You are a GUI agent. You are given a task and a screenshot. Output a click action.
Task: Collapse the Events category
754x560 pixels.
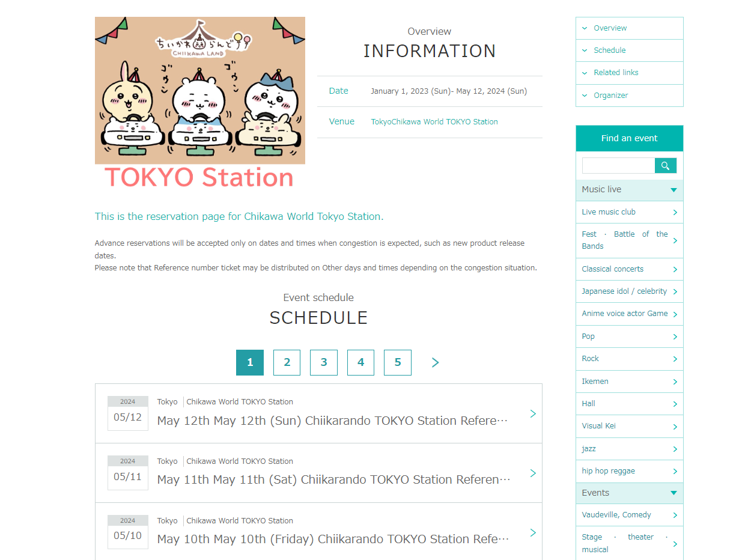click(673, 493)
